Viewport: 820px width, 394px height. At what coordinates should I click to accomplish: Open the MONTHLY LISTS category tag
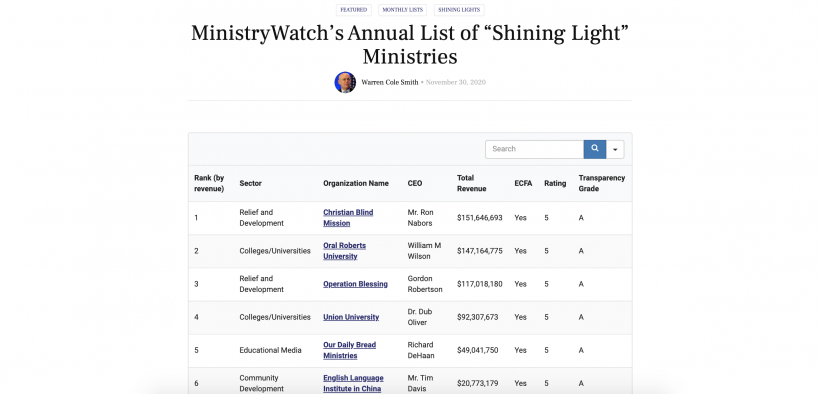coord(403,10)
